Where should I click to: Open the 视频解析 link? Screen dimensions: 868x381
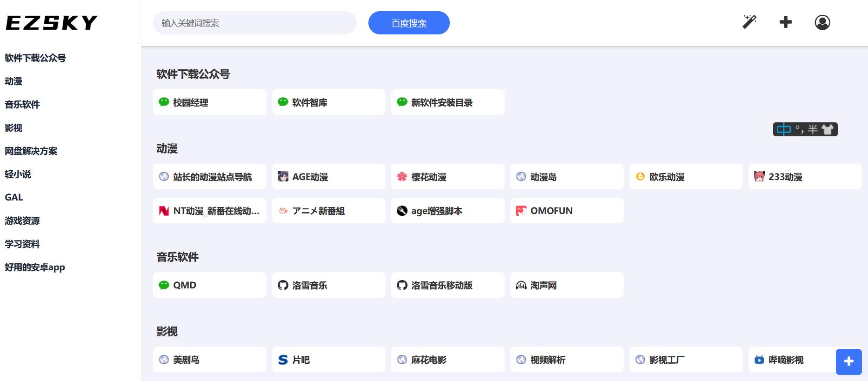567,360
